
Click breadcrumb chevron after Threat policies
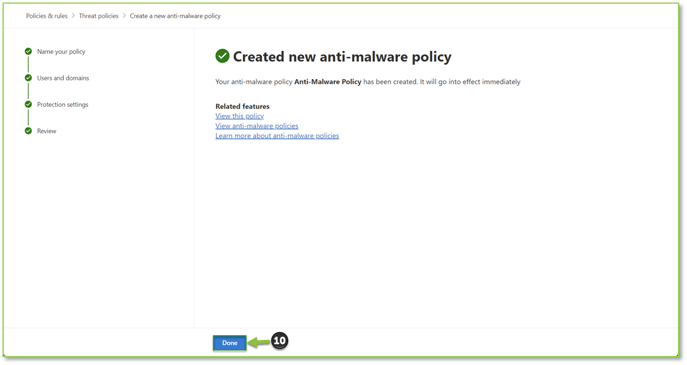point(124,16)
